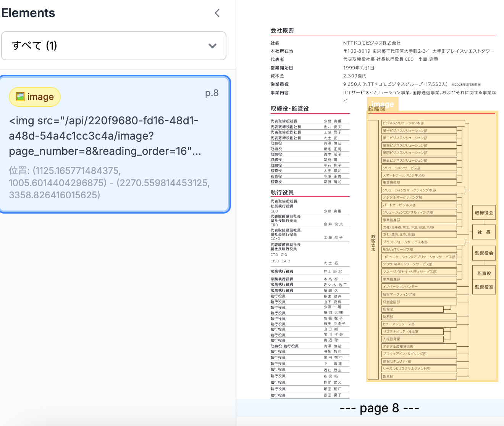Click the 会社概要 heading

coord(282,31)
